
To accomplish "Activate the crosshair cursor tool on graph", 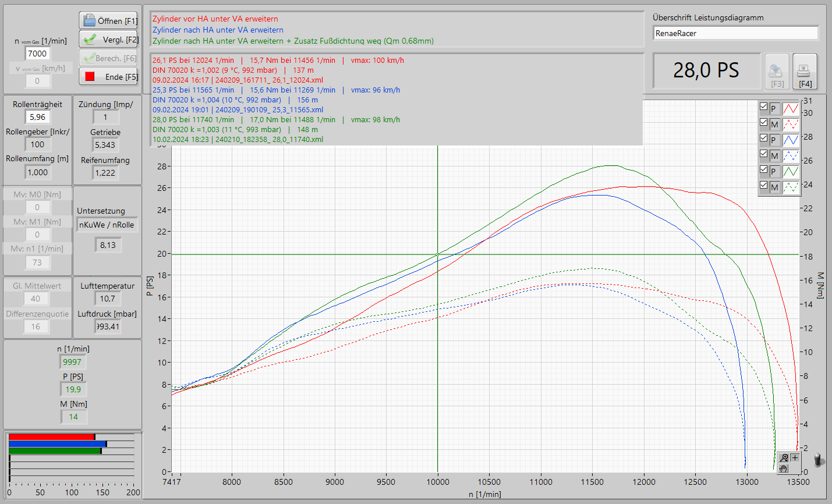I will pyautogui.click(x=795, y=458).
